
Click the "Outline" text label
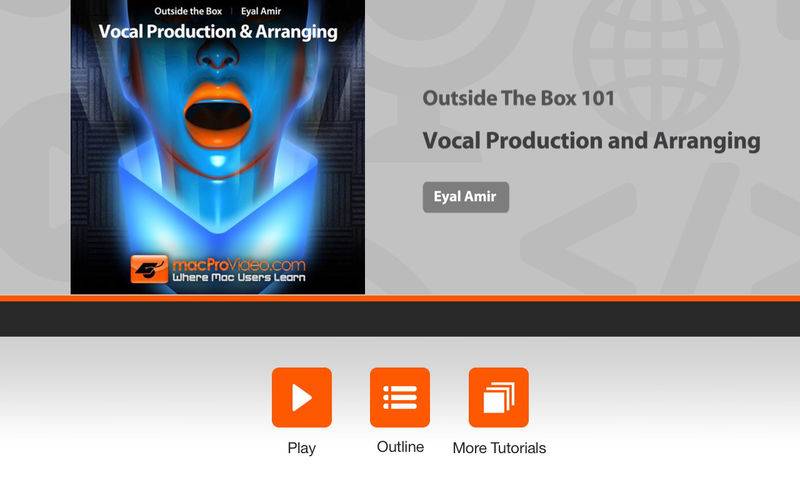pos(401,447)
